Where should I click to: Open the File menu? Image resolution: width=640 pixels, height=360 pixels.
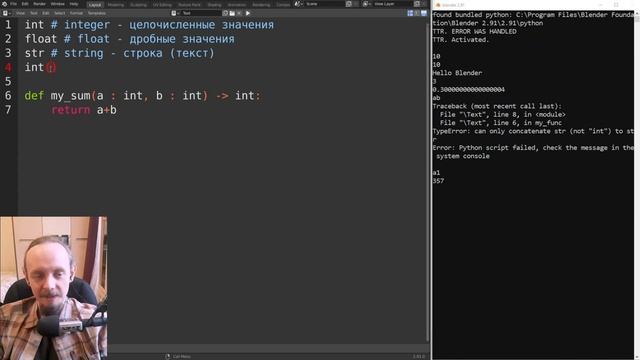[13, 4]
